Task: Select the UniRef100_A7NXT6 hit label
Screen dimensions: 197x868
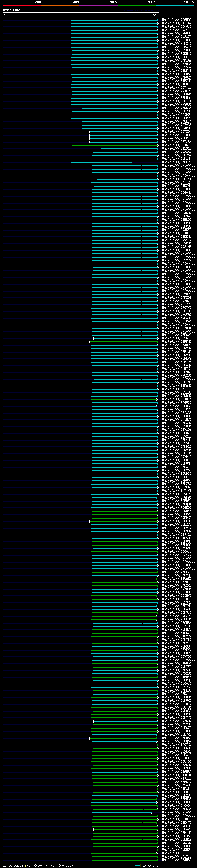Action: point(177,43)
